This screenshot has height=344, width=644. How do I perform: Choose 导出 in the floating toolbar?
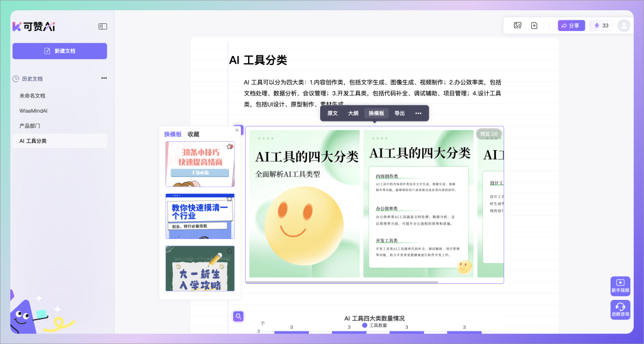point(400,113)
